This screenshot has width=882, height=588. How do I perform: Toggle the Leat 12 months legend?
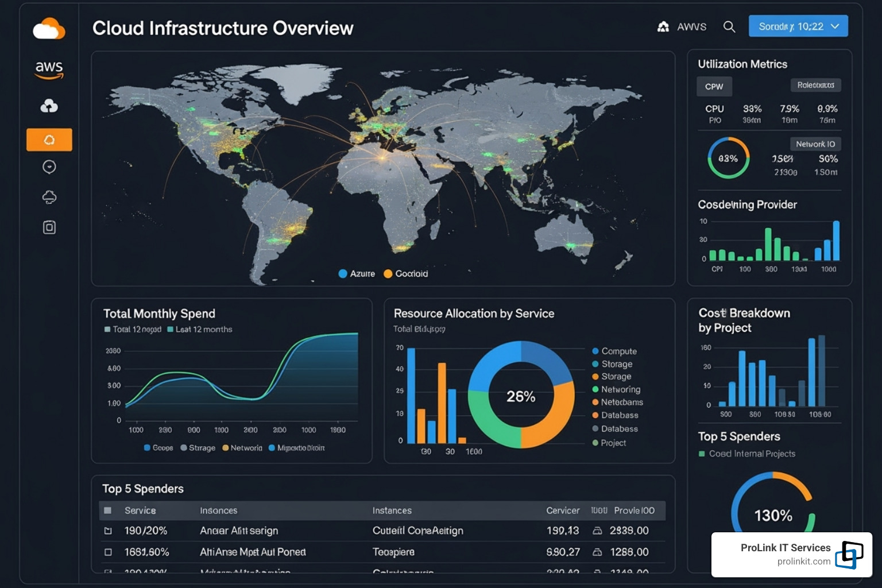tap(200, 329)
